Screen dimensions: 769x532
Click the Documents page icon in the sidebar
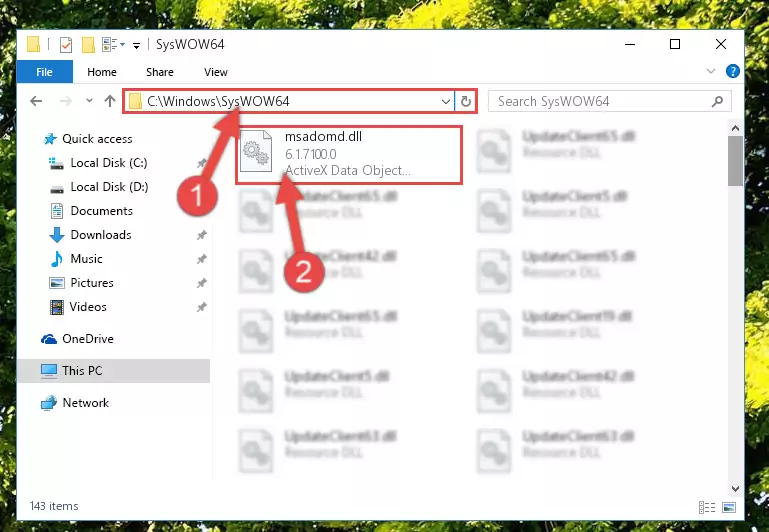point(57,211)
